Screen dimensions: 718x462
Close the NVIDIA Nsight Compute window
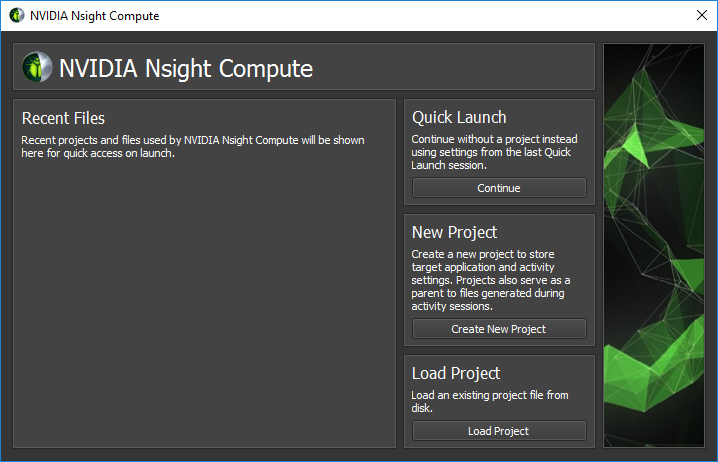tap(701, 15)
